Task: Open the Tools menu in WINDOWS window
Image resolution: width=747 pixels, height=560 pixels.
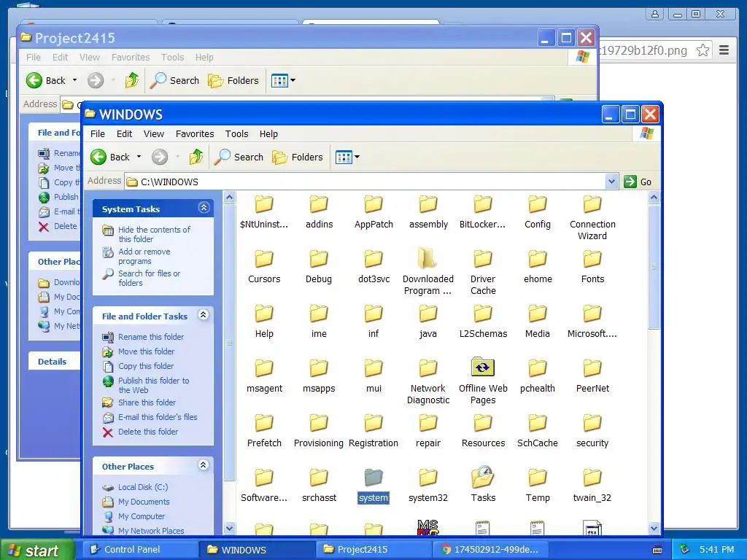Action: (237, 134)
